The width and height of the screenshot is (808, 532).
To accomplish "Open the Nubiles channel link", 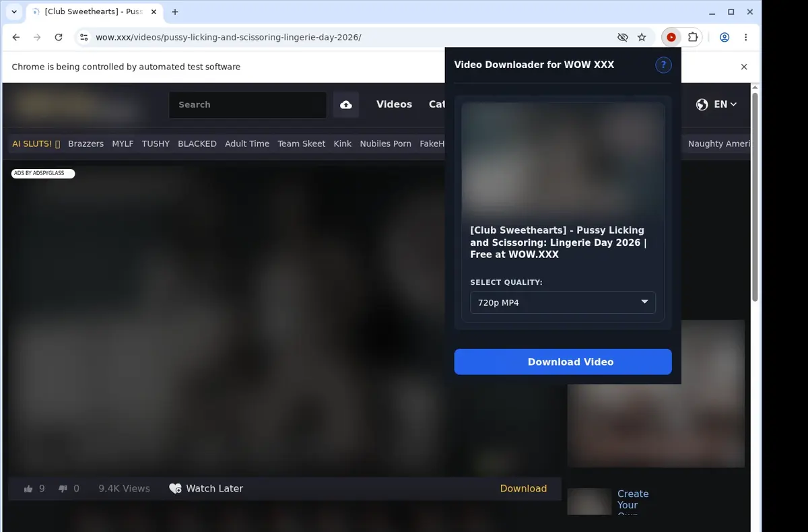I will (x=386, y=143).
